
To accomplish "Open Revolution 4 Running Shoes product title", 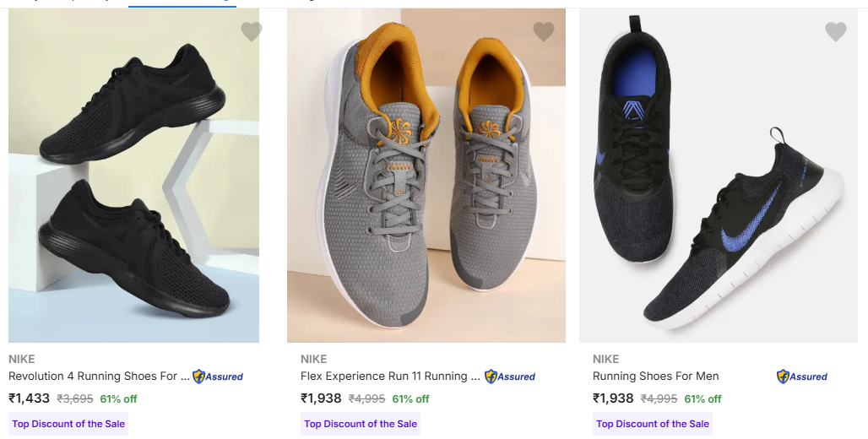I will tap(93, 377).
